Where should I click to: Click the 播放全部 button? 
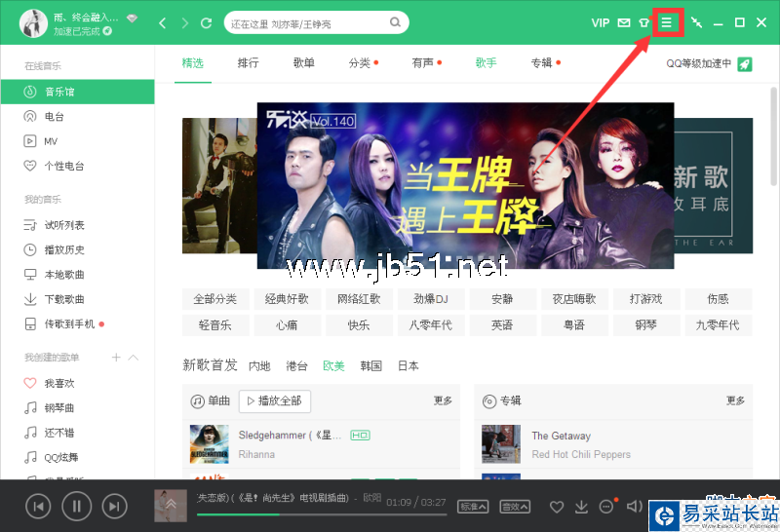[275, 401]
